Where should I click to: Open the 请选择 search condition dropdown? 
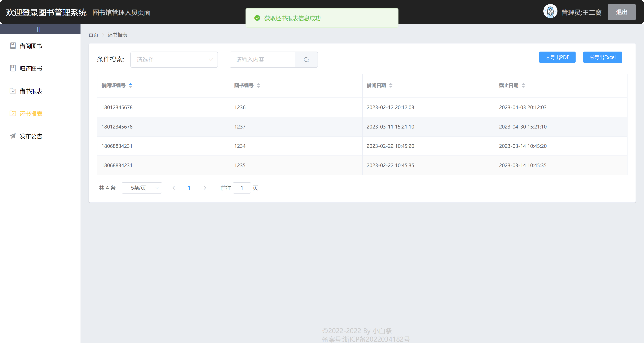pyautogui.click(x=174, y=60)
